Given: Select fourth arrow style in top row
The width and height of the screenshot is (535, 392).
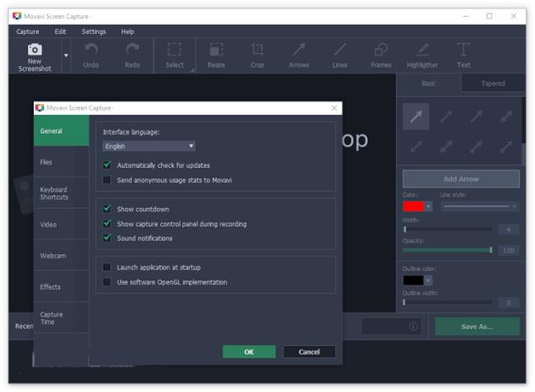Looking at the screenshot, I should tap(506, 117).
